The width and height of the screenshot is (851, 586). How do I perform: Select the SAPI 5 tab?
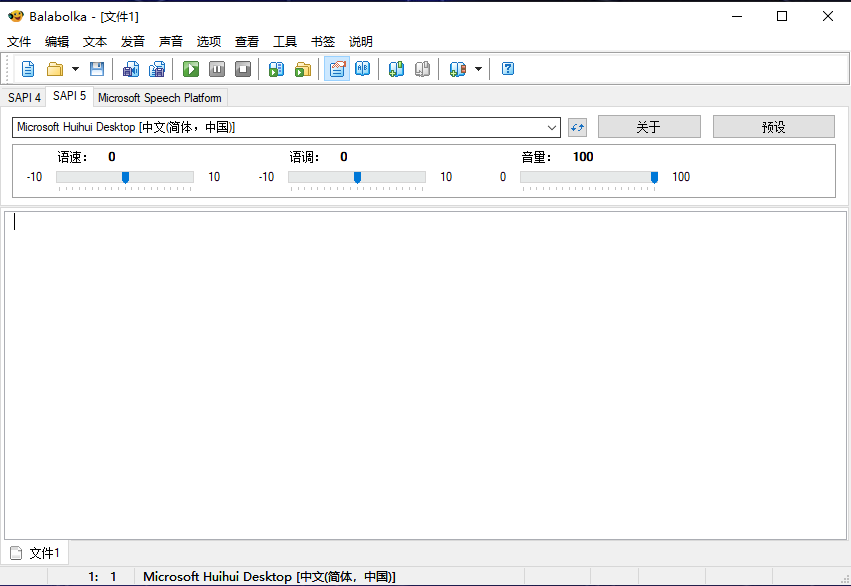pyautogui.click(x=69, y=96)
